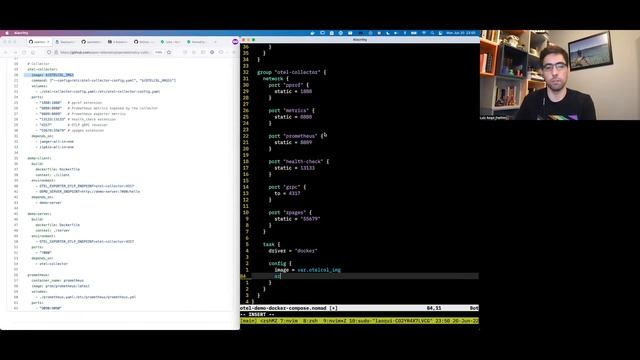
Task: Focus the github.com URL field
Action: [106, 52]
